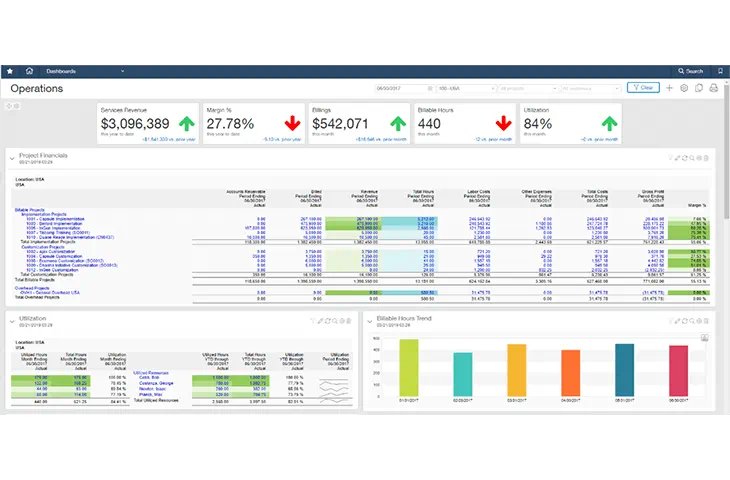Screen dimensions: 730x480
Task: Open the 1012 - InGen Customization project
Action: [x=52, y=270]
